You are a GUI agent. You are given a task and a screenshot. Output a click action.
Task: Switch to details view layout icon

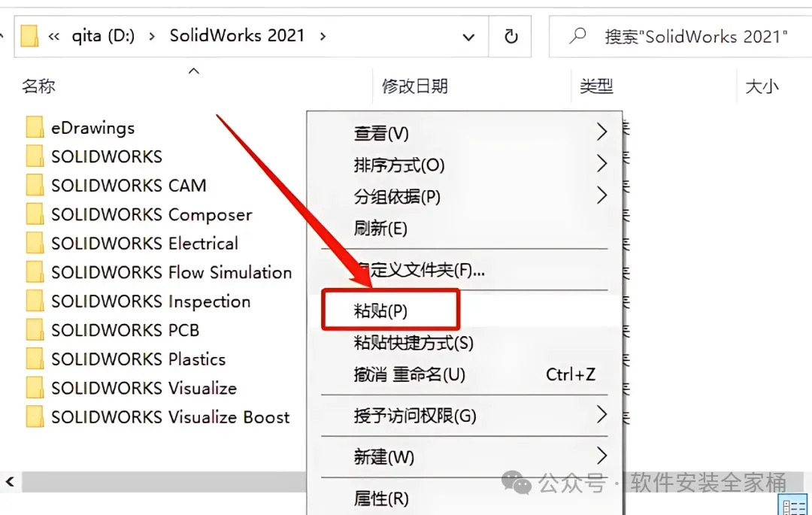pyautogui.click(x=793, y=505)
